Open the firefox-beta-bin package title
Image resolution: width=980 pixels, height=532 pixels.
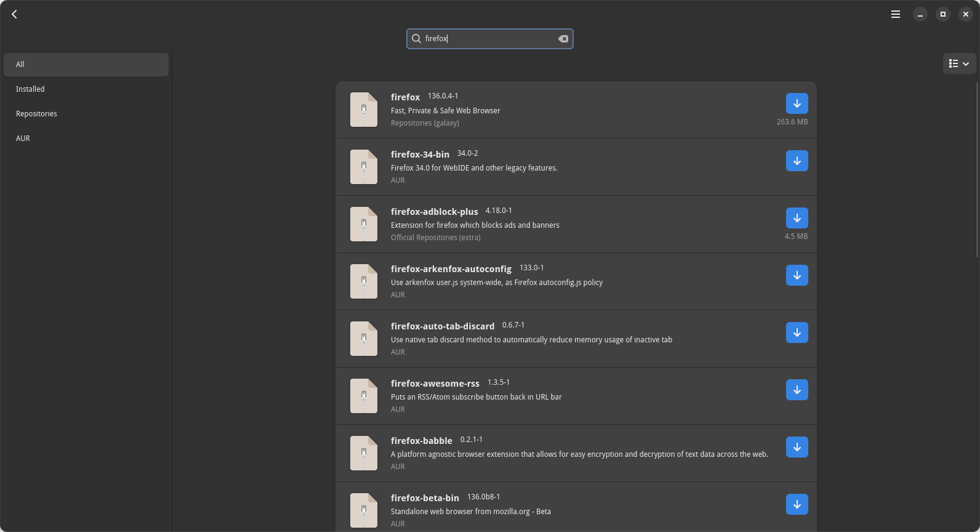pyautogui.click(x=425, y=498)
